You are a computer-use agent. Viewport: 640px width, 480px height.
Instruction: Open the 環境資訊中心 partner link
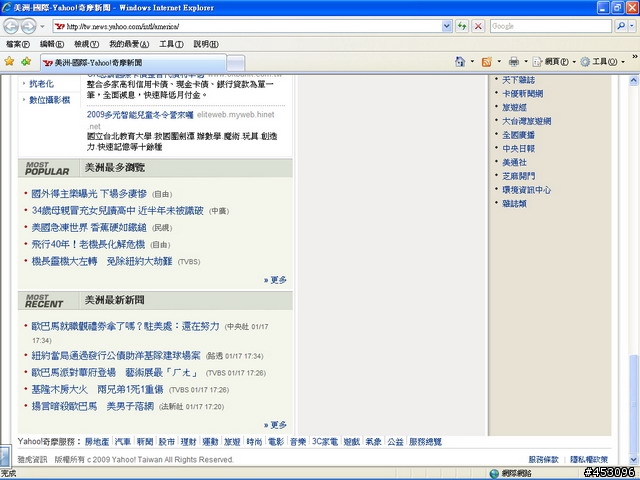coord(527,190)
